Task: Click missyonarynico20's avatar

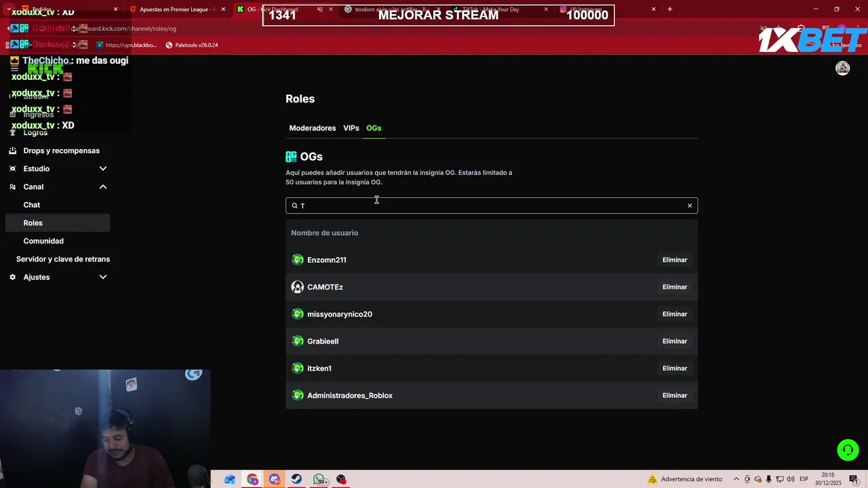Action: [x=297, y=314]
